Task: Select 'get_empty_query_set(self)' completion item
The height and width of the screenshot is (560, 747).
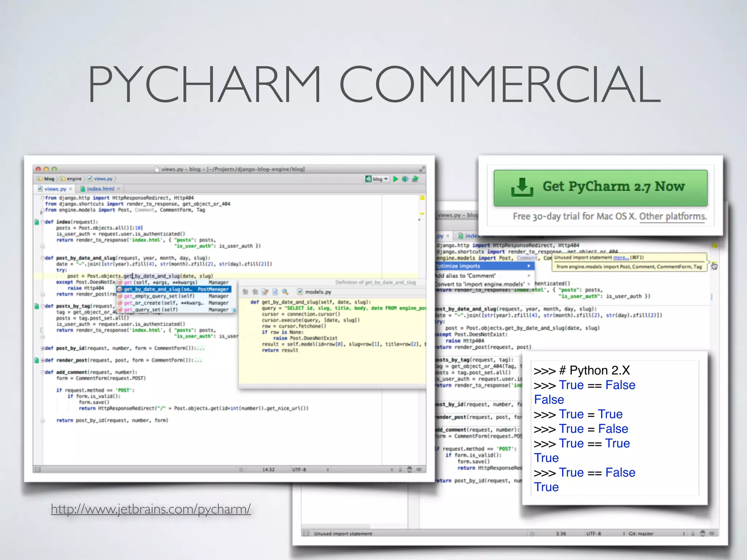Action: [174, 296]
